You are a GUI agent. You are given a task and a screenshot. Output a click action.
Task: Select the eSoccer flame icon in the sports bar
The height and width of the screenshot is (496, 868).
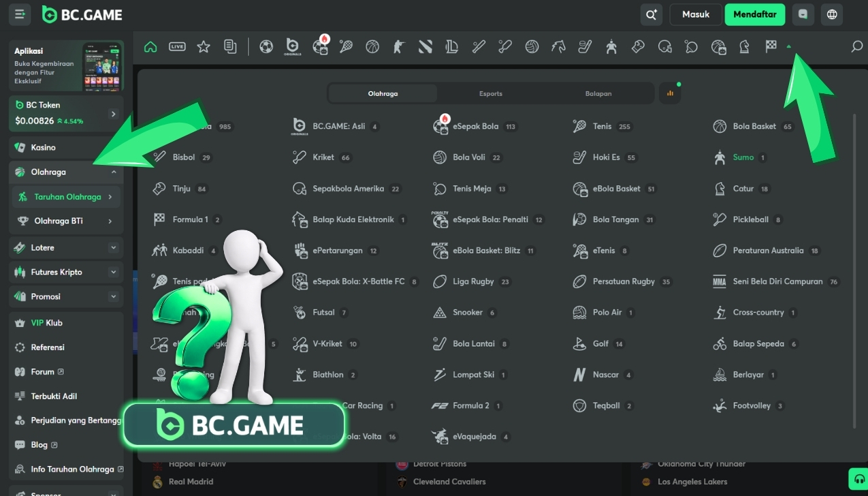321,46
